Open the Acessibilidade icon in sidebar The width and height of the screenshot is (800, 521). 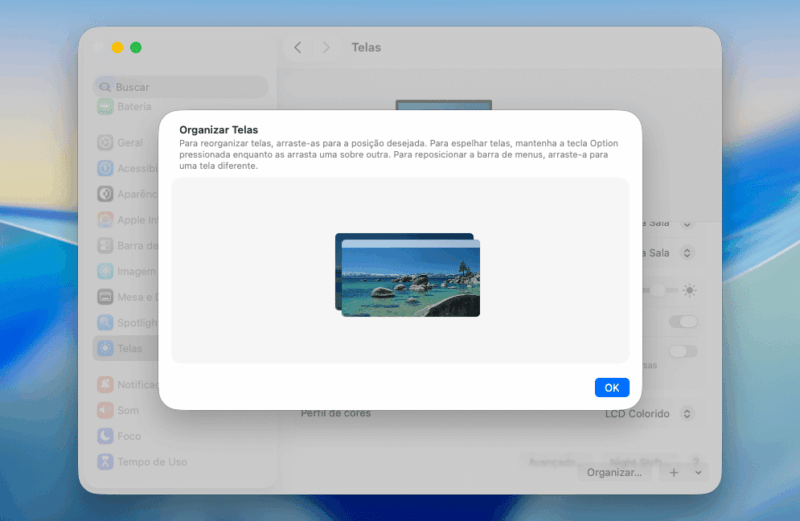105,168
